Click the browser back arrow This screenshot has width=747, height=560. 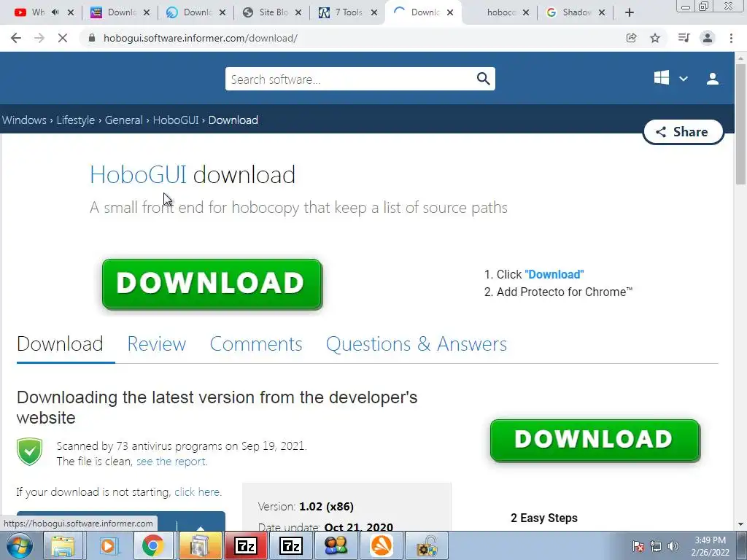(x=16, y=38)
